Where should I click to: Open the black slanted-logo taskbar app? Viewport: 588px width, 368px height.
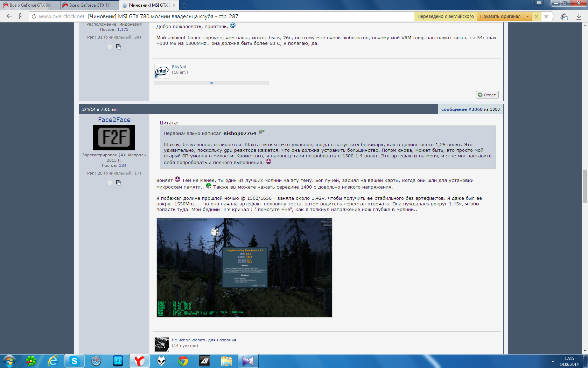coord(205,361)
